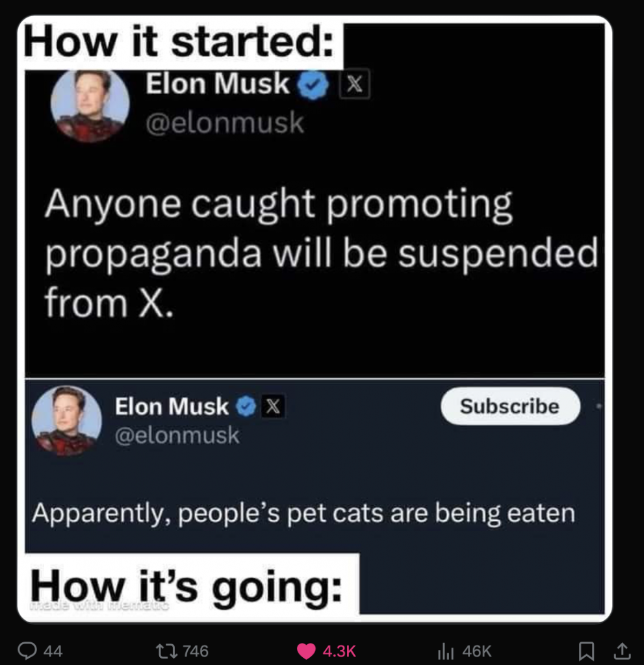644x665 pixels.
Task: Click the share upload icon
Action: point(623,651)
